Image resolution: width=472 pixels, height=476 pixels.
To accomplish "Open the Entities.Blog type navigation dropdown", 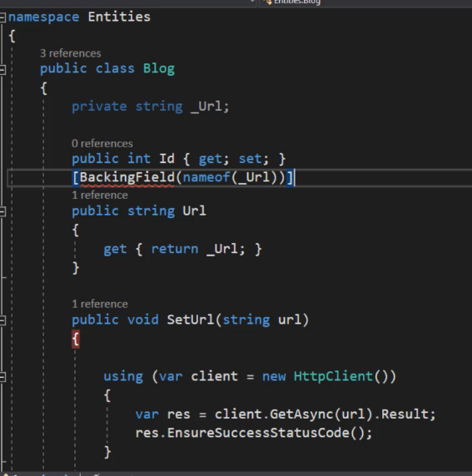I will click(x=293, y=2).
